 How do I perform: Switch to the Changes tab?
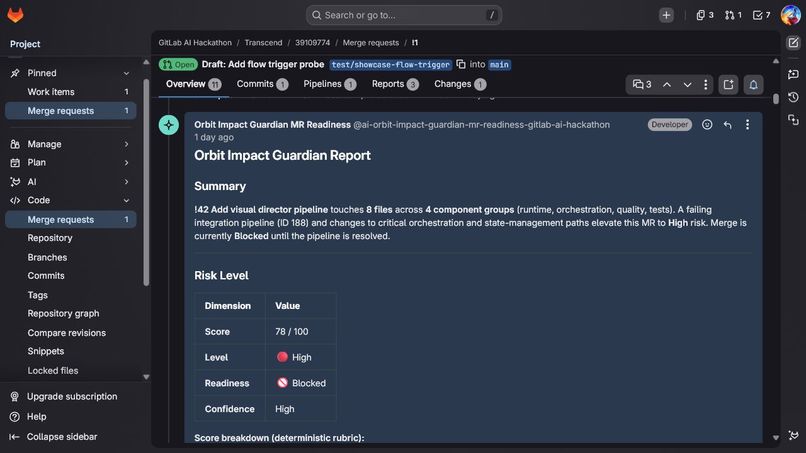(460, 84)
